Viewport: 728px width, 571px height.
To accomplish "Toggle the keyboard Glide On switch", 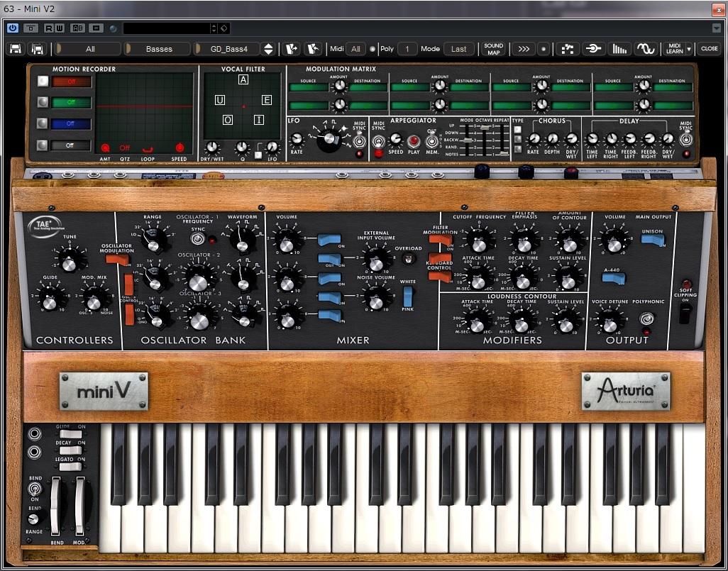I will [70, 435].
